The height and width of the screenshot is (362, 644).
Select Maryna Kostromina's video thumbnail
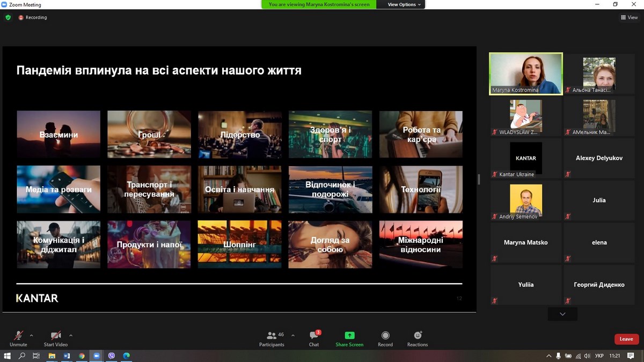[526, 73]
